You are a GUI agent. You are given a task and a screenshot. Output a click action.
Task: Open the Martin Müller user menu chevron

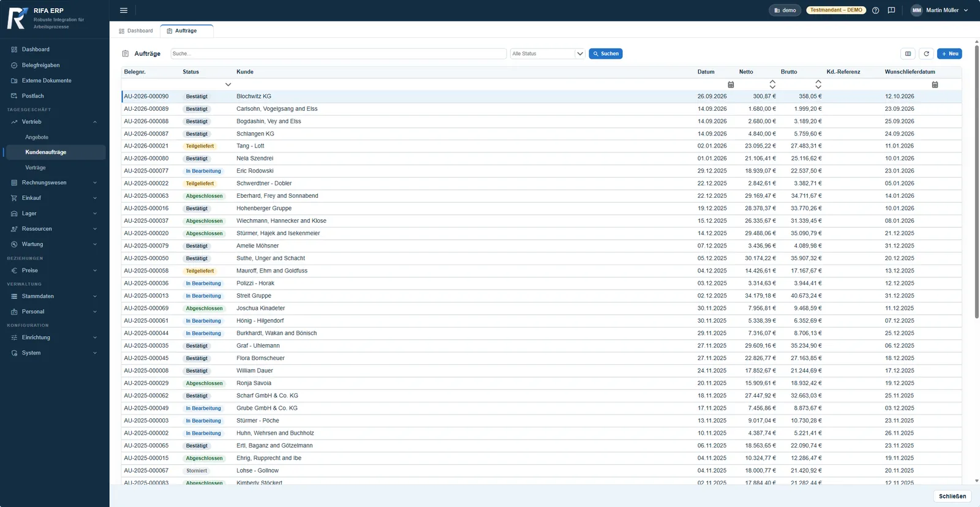point(966,10)
